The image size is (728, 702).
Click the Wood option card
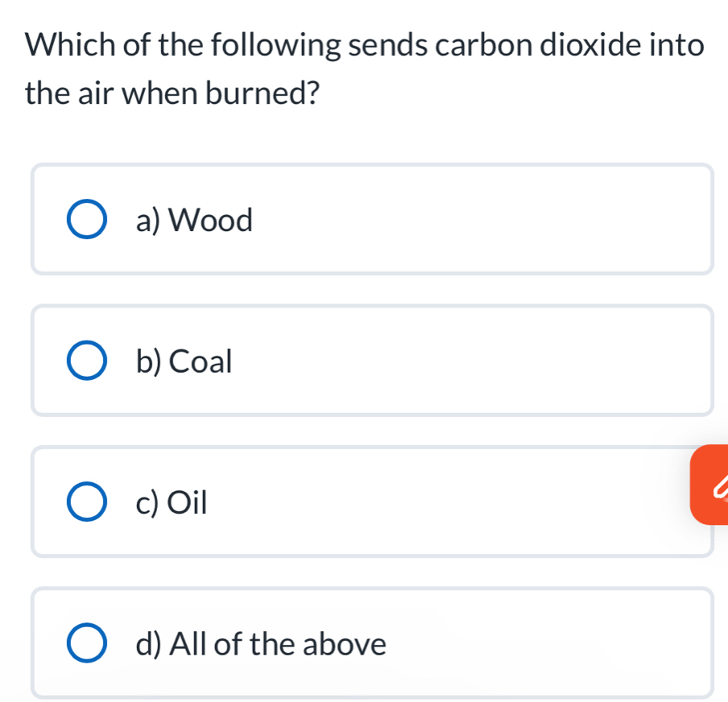point(372,218)
